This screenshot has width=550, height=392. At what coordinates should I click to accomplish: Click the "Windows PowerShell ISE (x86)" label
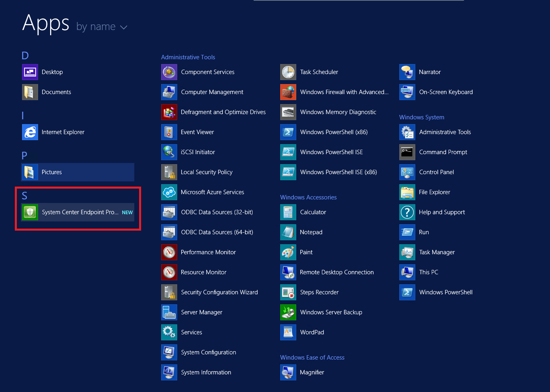coord(338,172)
